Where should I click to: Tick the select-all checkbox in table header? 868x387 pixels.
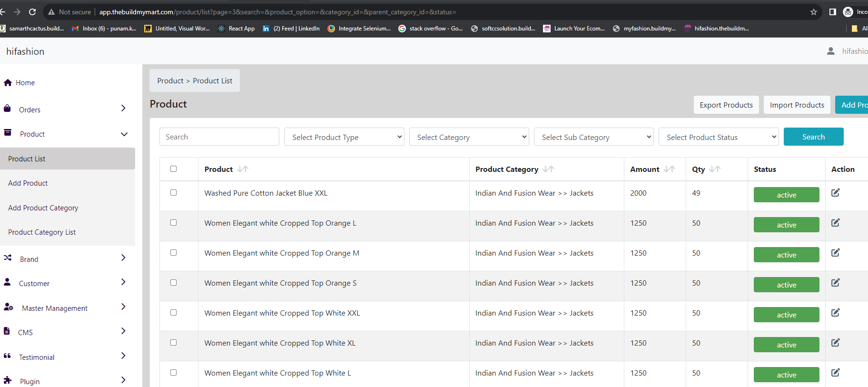click(x=173, y=169)
